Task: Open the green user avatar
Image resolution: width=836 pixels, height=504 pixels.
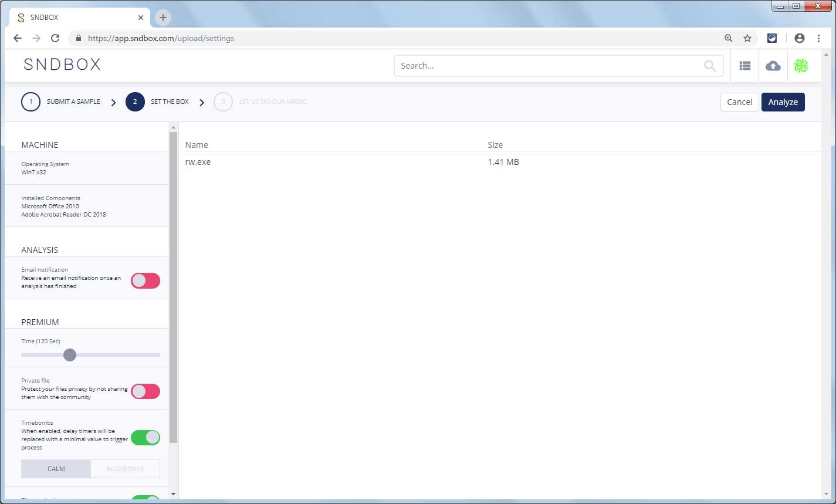Action: 801,66
